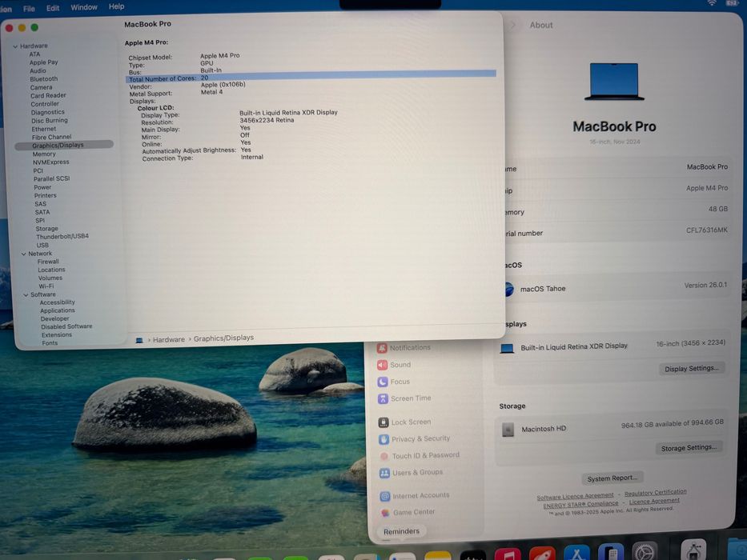Screen dimensions: 747x560
Task: Open the File menu
Action: click(29, 9)
